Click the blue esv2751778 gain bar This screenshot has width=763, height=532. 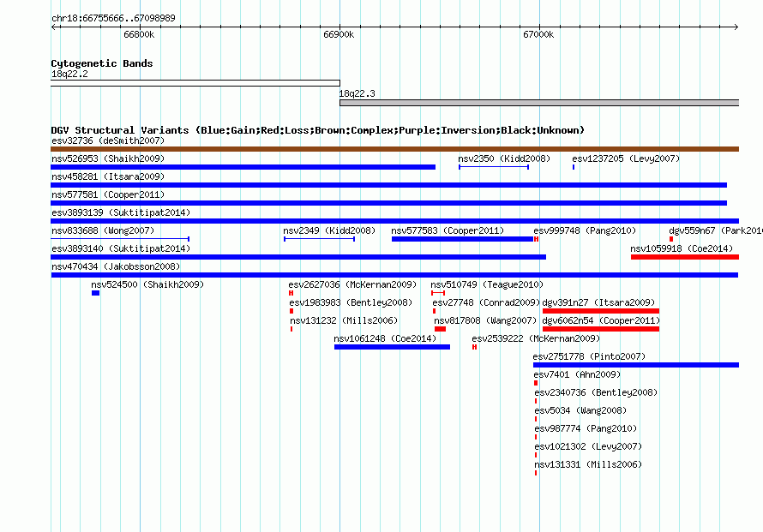(x=636, y=365)
